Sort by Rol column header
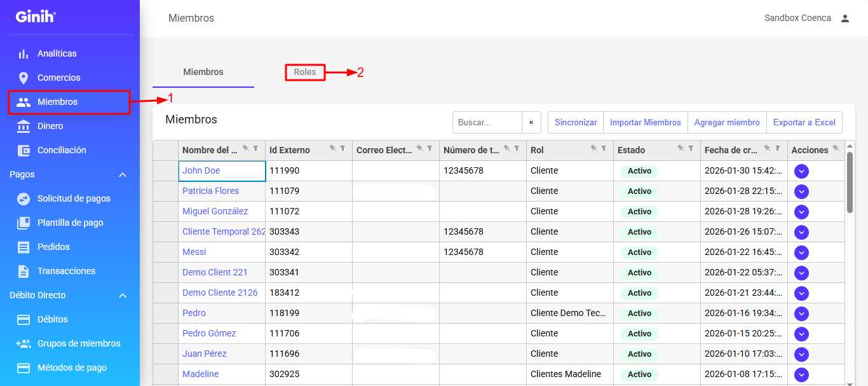Image resolution: width=868 pixels, height=386 pixels. (537, 150)
